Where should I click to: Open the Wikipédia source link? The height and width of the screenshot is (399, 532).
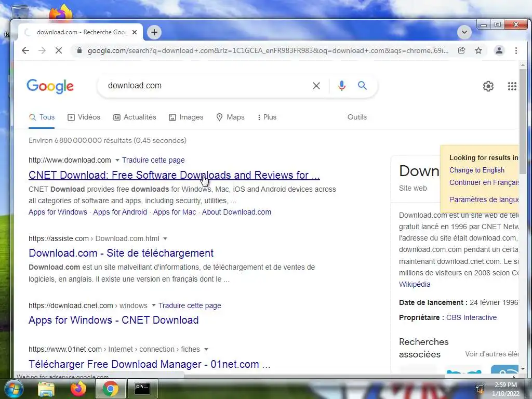pyautogui.click(x=415, y=284)
